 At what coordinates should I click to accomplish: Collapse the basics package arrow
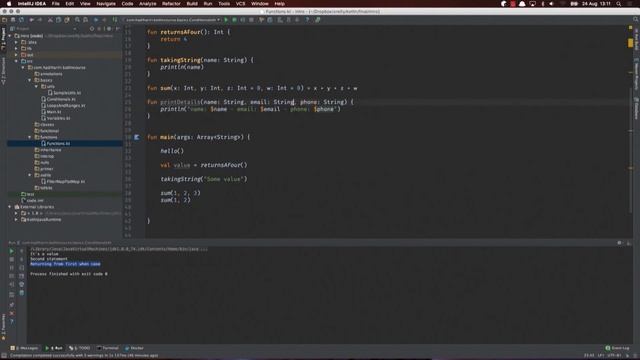coord(30,80)
